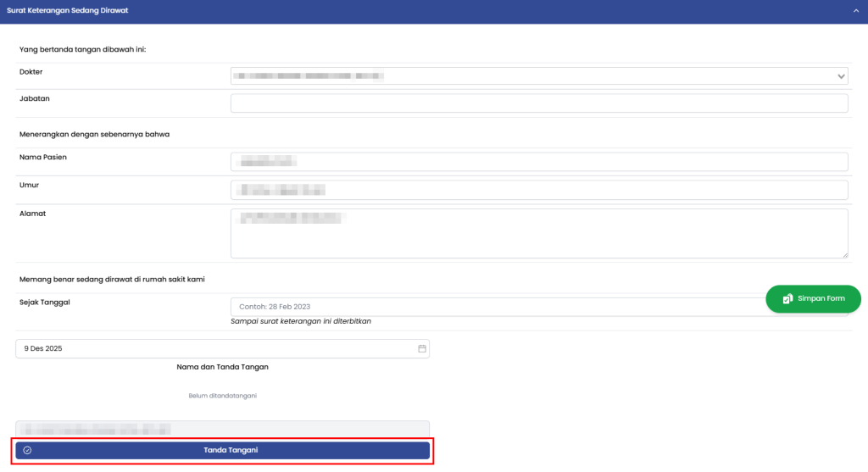The image size is (868, 472).
Task: Click the Nama dan Tanda Tangan label
Action: 222,367
